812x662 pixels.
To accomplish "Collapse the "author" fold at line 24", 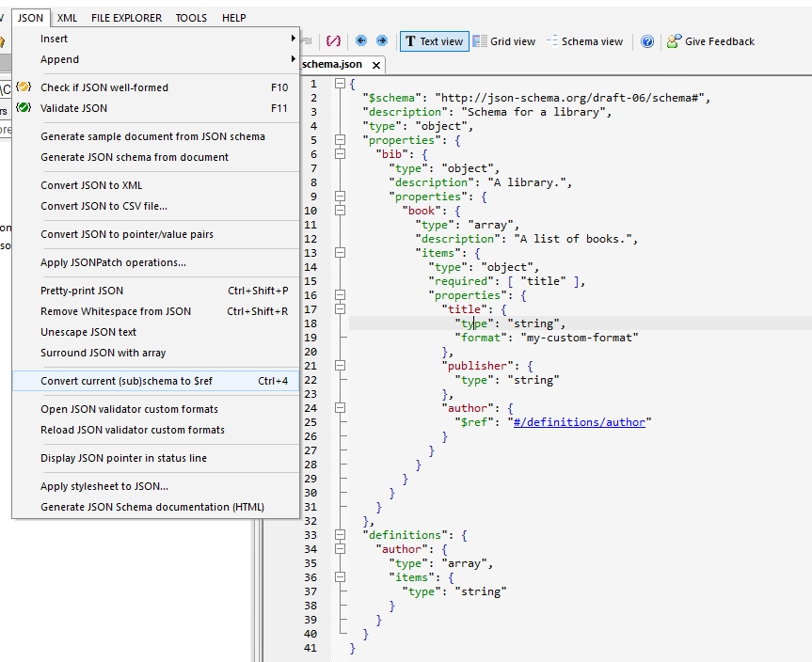I will 341,408.
